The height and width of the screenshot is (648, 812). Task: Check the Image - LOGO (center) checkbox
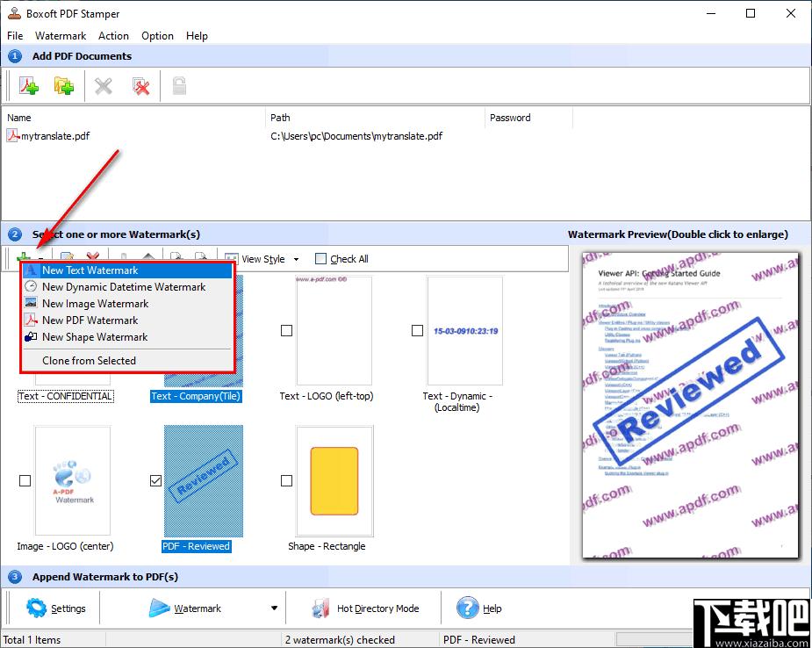click(25, 480)
